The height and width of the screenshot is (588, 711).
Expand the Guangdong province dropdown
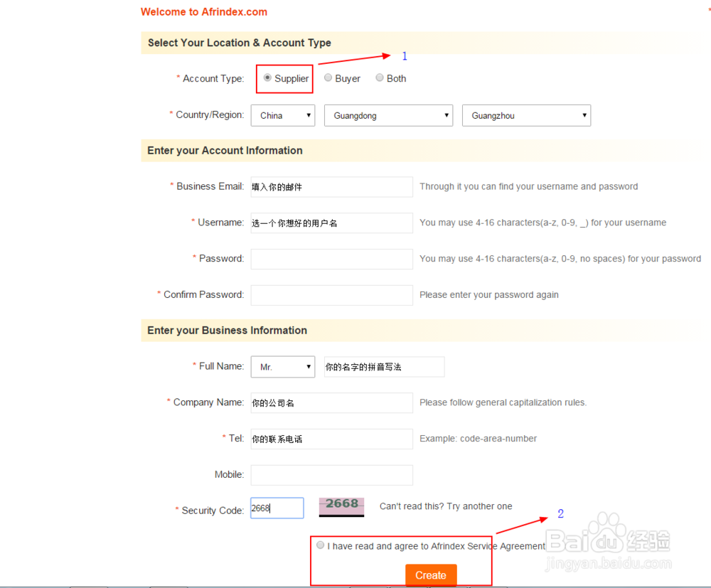click(388, 116)
